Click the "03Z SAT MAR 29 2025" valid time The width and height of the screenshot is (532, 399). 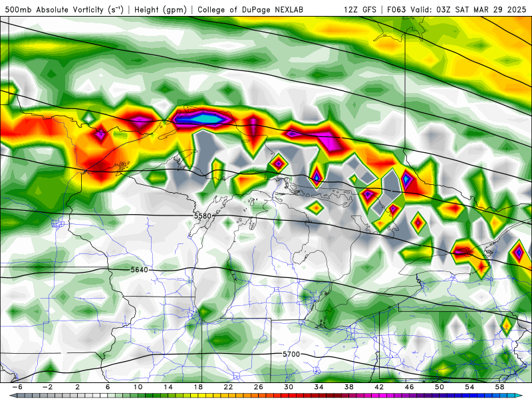[481, 10]
